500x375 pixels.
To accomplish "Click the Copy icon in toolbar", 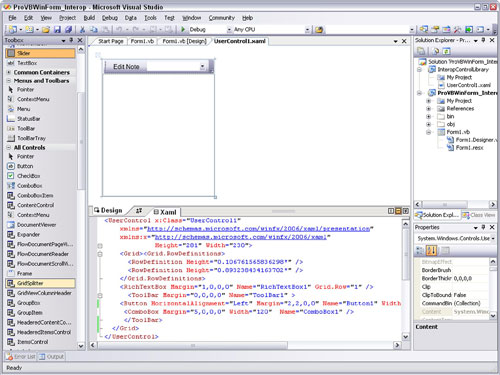I will [94, 30].
